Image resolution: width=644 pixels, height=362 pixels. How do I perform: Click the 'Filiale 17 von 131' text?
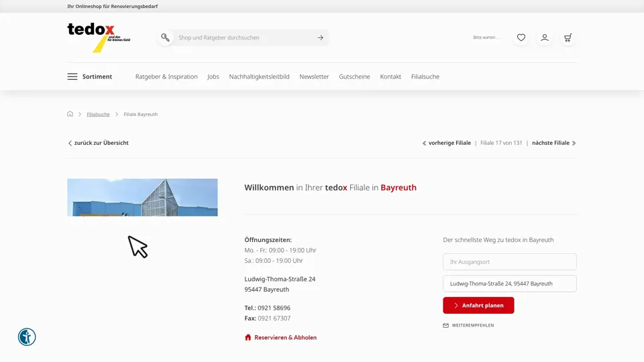coord(501,143)
